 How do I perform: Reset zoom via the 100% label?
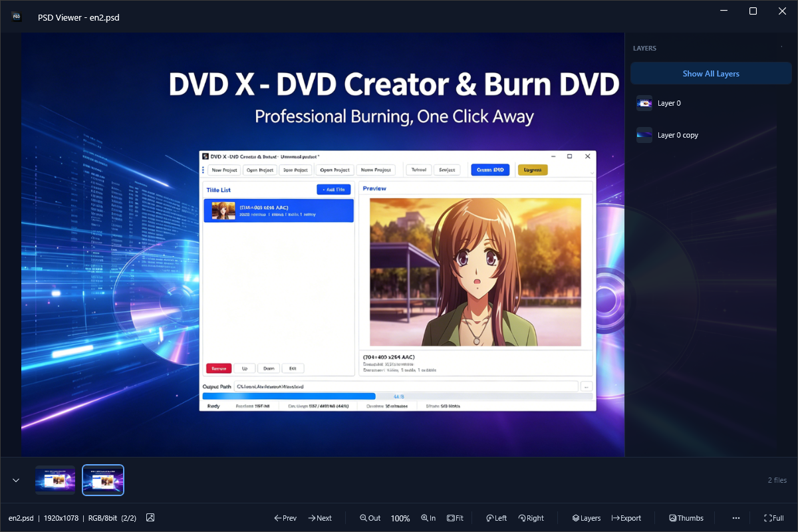tap(400, 518)
